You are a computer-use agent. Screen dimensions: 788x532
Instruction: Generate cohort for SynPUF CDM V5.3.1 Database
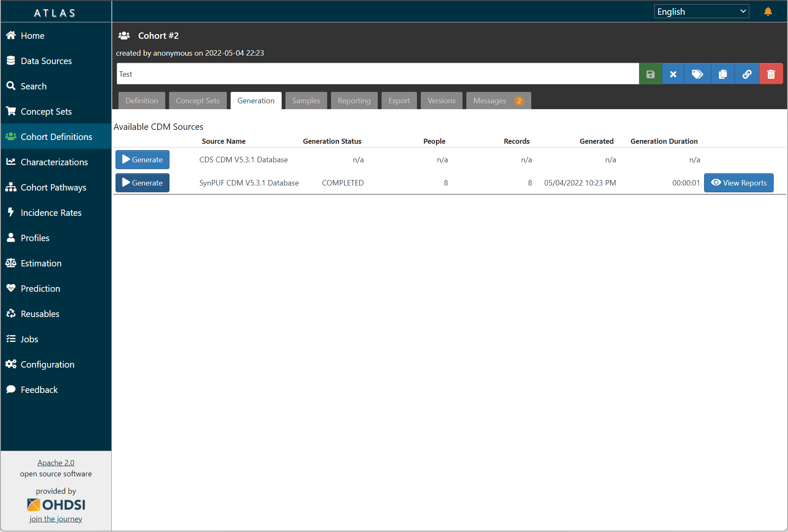[x=143, y=183]
